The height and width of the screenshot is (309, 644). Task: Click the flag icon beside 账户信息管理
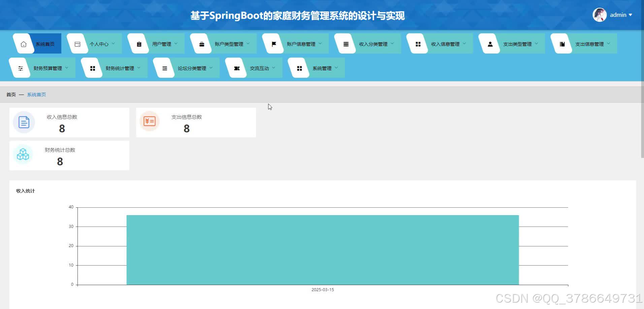(x=273, y=43)
